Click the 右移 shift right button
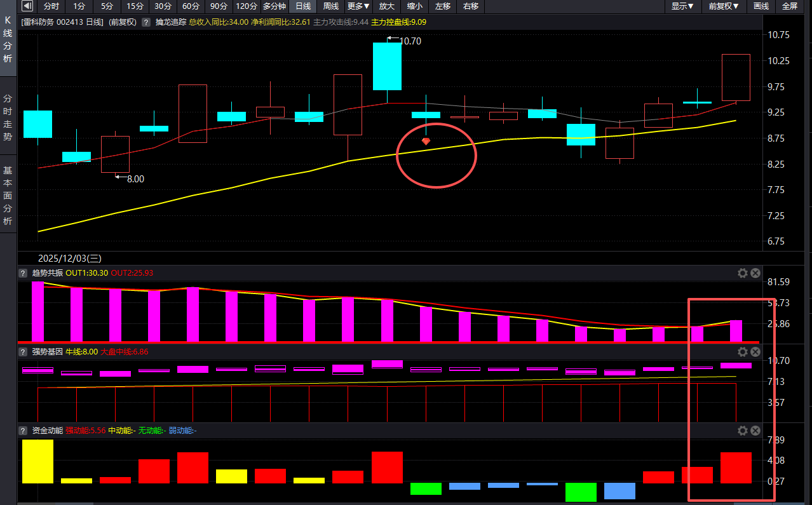812x505 pixels. (471, 6)
